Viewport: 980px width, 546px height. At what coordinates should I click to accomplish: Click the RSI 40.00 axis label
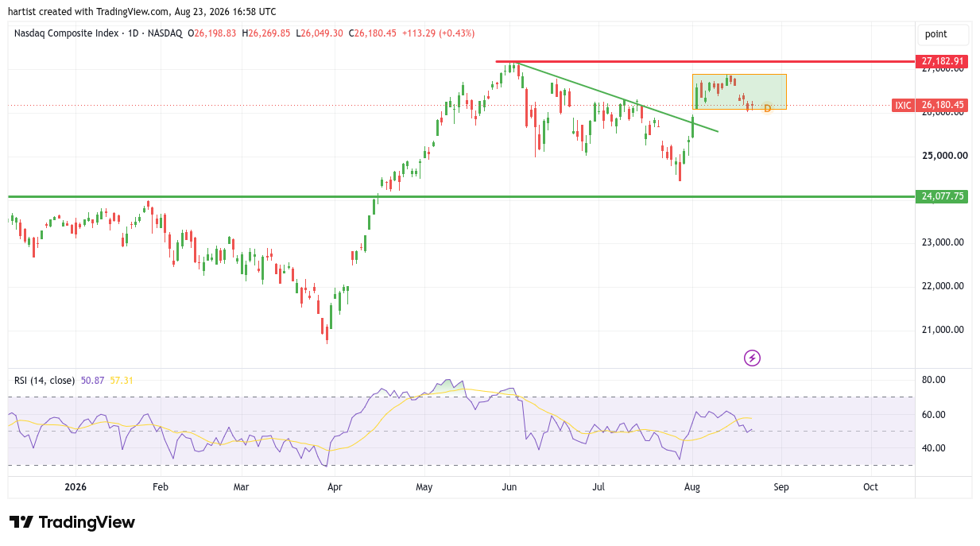(x=933, y=448)
